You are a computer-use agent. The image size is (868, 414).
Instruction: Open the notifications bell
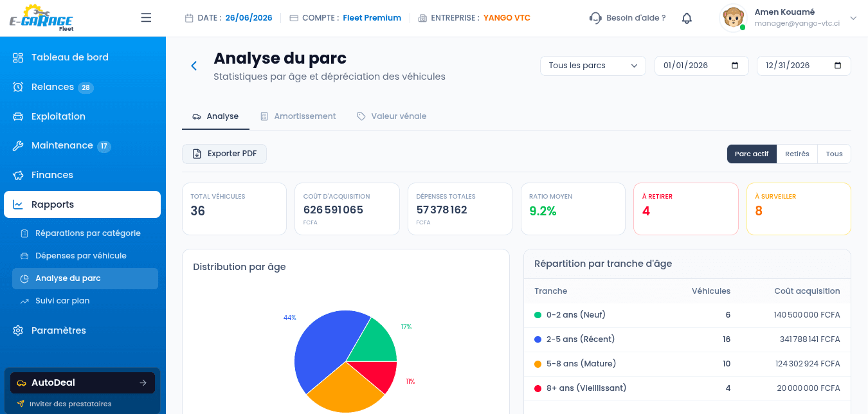687,18
